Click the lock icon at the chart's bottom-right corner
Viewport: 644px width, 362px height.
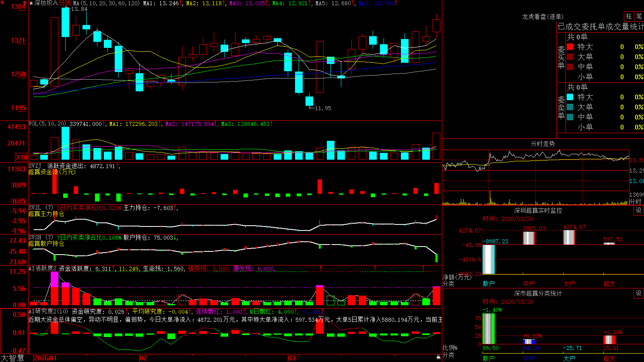click(x=438, y=357)
